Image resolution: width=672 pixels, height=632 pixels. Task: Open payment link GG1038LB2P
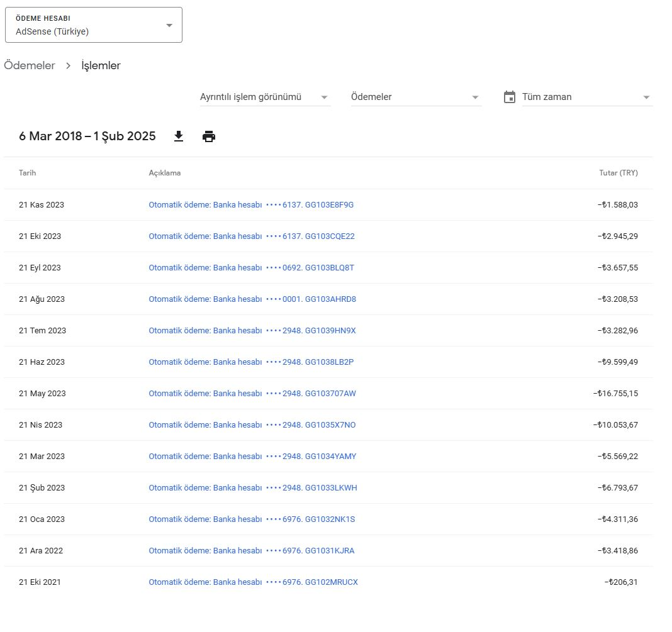pos(251,362)
